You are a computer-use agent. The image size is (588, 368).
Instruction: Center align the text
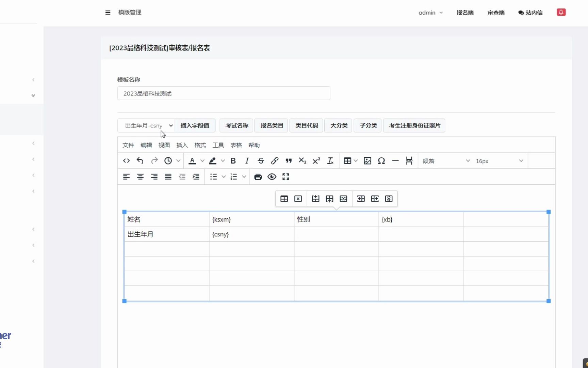(140, 177)
